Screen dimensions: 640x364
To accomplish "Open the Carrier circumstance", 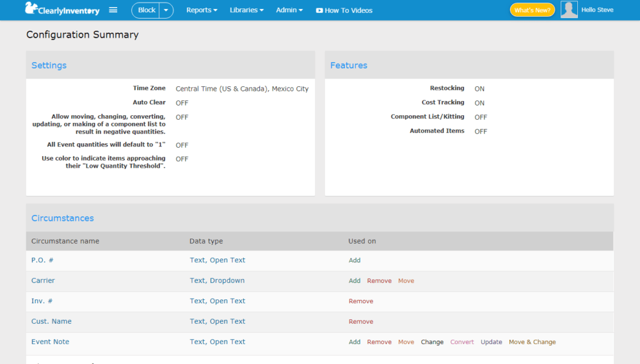I will [x=43, y=280].
